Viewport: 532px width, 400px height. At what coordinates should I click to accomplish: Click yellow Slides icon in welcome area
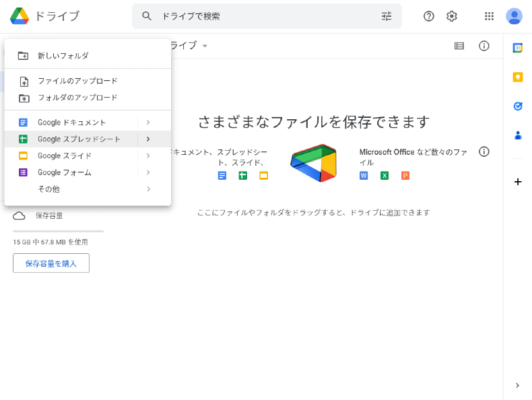click(263, 175)
